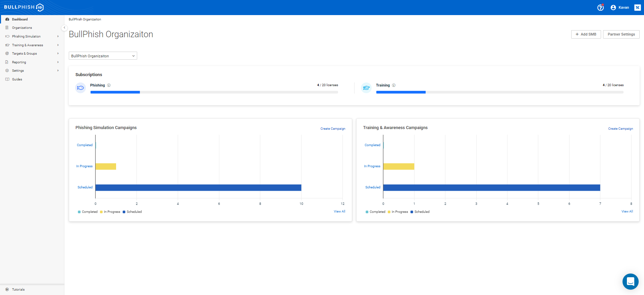The height and width of the screenshot is (295, 644).
Task: Click the Reporting document icon
Action: [x=7, y=62]
